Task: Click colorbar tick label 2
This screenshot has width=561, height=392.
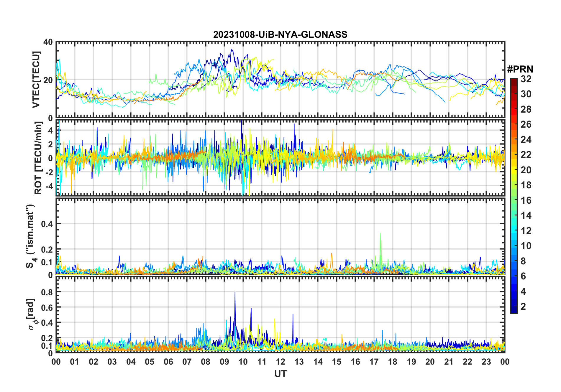Action: click(x=523, y=307)
